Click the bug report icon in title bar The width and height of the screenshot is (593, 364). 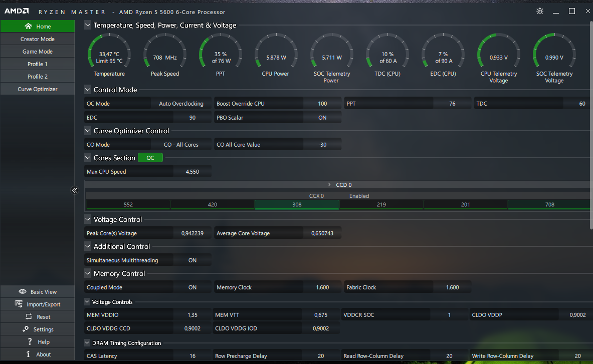point(540,11)
